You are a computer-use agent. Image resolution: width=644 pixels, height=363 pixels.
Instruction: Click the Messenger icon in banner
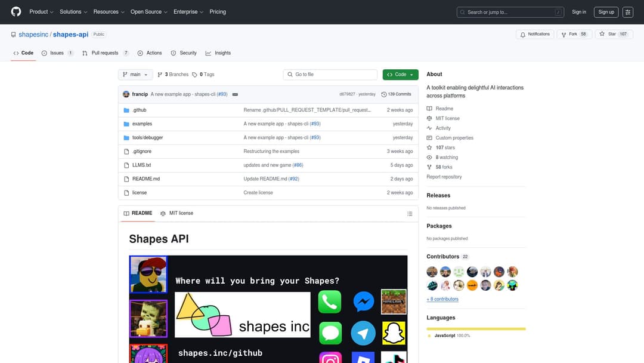click(364, 302)
